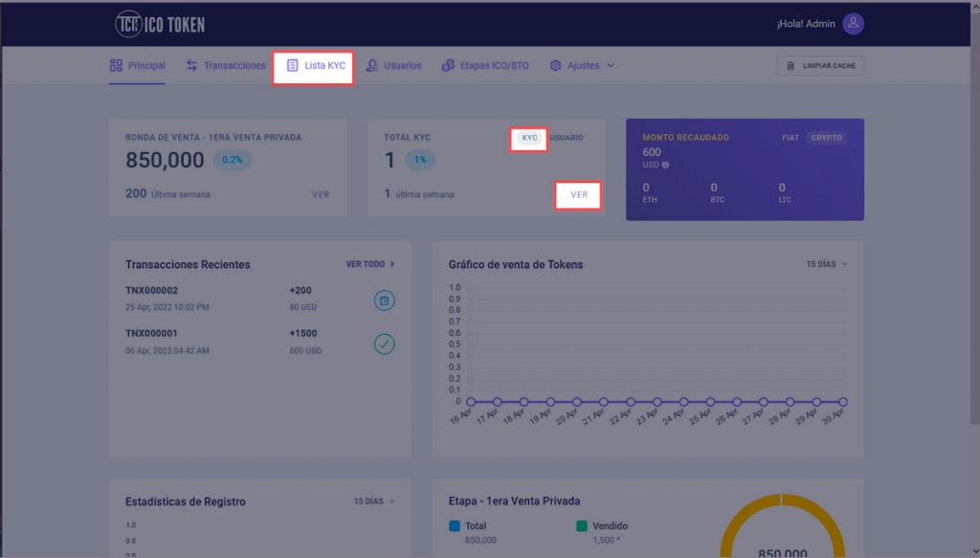The image size is (980, 558).
Task: Select Crypto in Monto Recaudado card
Action: (826, 138)
